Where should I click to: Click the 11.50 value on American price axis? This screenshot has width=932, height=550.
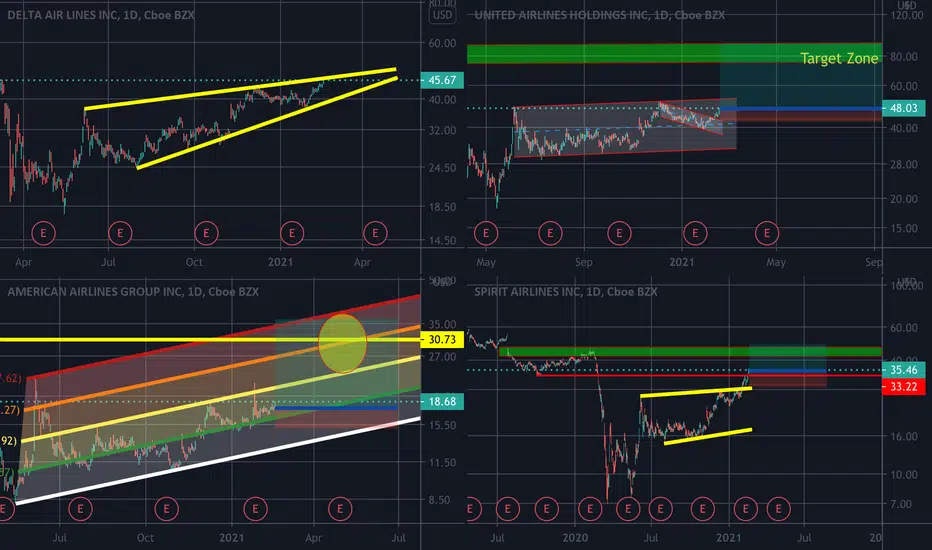[442, 463]
